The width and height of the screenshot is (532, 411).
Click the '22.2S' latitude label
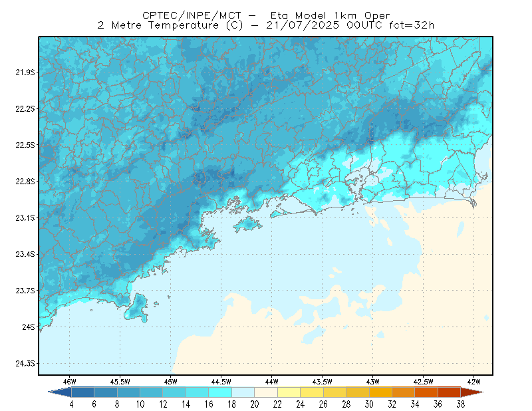[25, 108]
